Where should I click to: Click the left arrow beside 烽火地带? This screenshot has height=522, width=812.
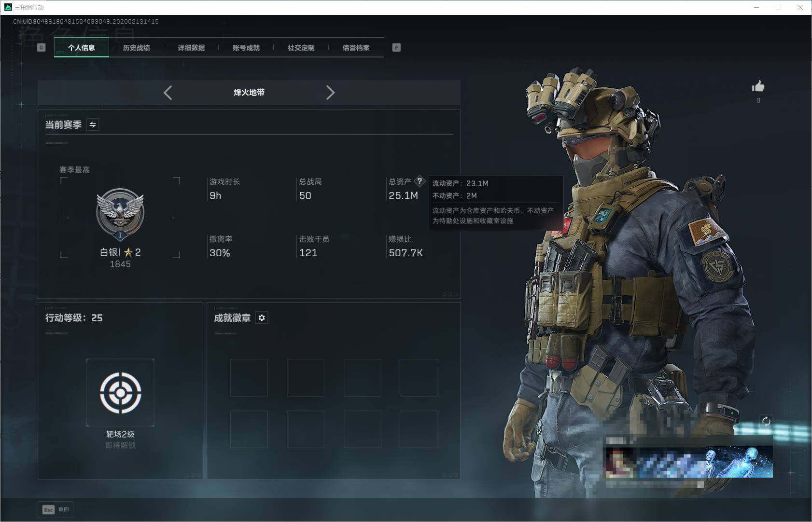168,92
